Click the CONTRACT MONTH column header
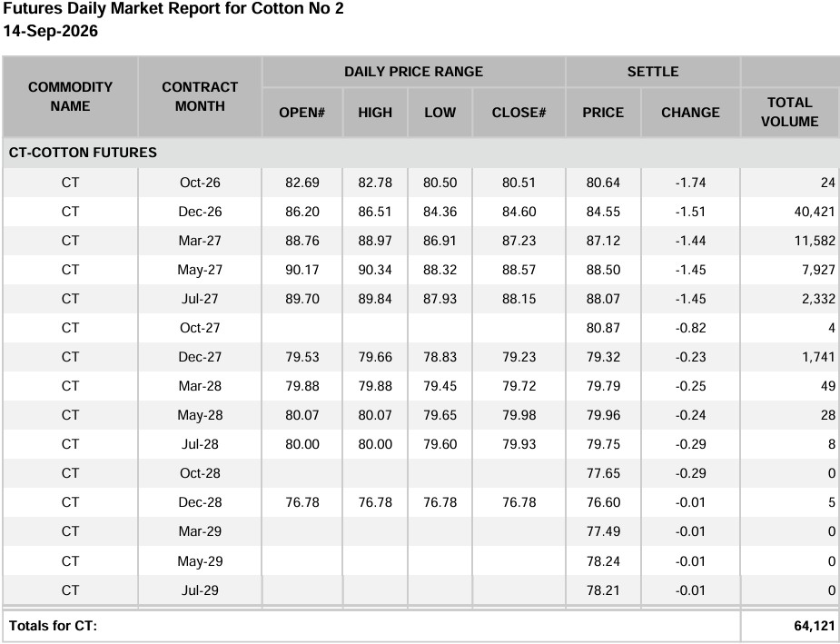The height and width of the screenshot is (644, 840). point(200,96)
